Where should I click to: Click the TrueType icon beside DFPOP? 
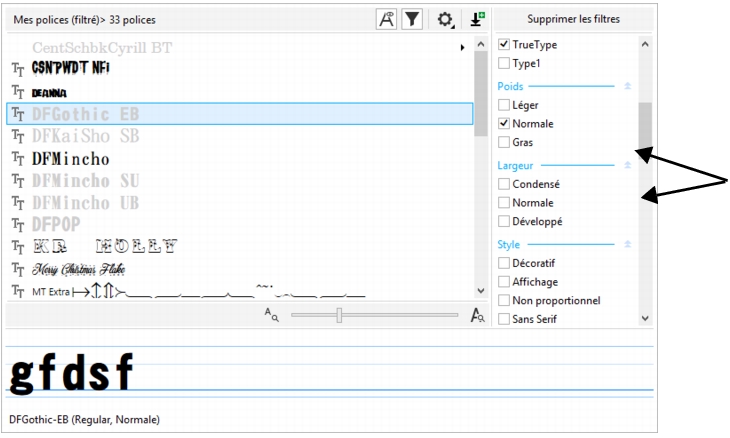point(17,224)
